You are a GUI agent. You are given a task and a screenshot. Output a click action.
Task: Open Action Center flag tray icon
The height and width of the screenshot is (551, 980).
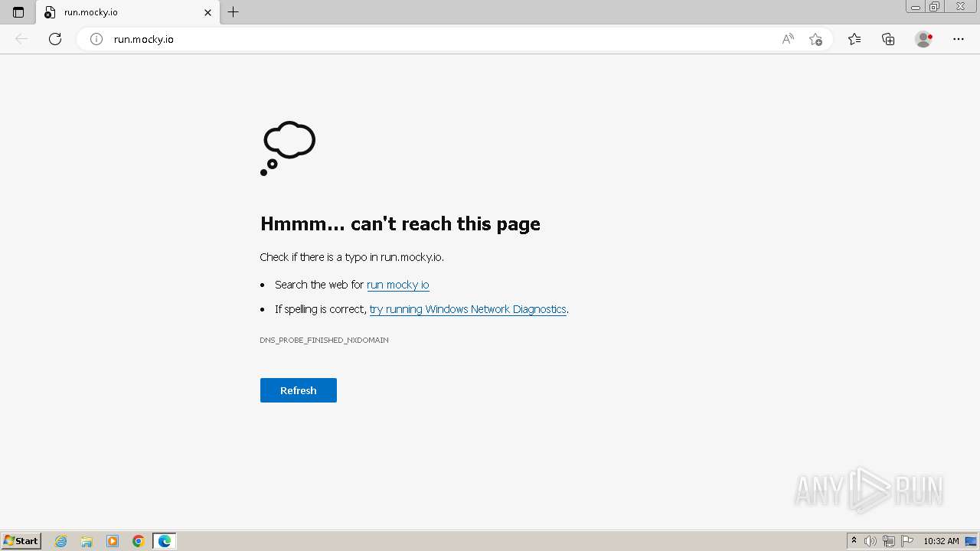pyautogui.click(x=907, y=541)
